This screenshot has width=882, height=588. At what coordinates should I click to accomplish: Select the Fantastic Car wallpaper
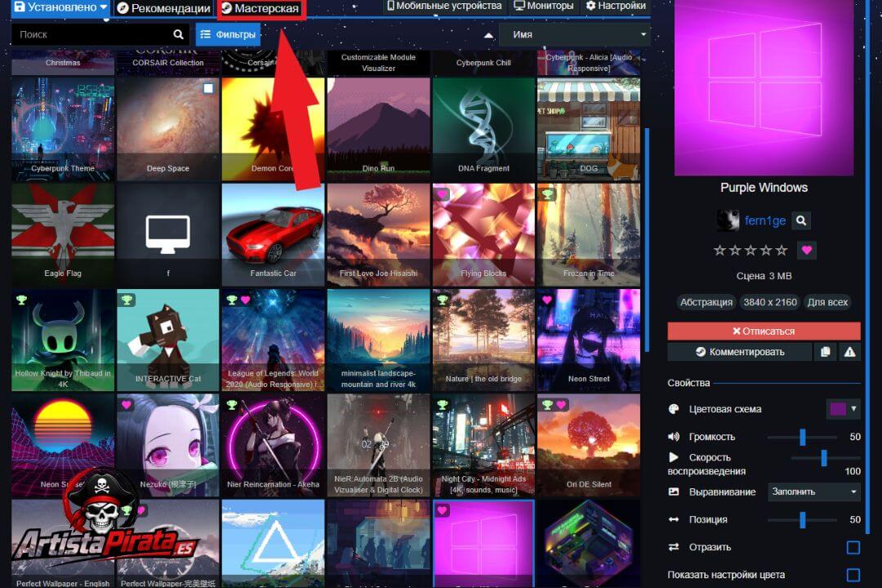tap(274, 234)
